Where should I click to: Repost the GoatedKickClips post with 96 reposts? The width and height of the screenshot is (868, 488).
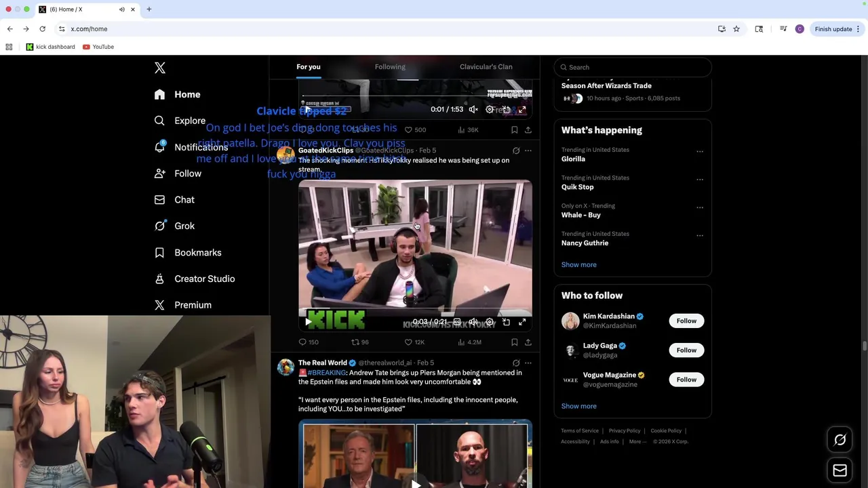pos(359,342)
